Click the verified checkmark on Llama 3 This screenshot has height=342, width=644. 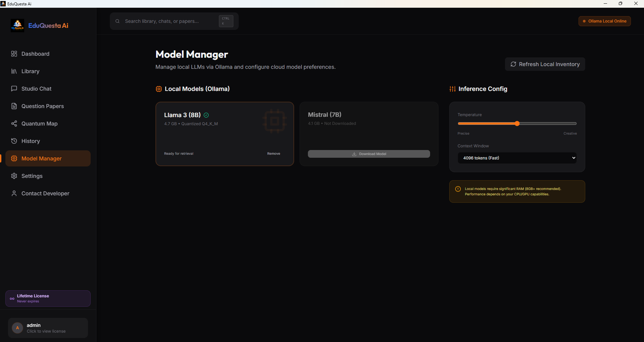point(206,115)
